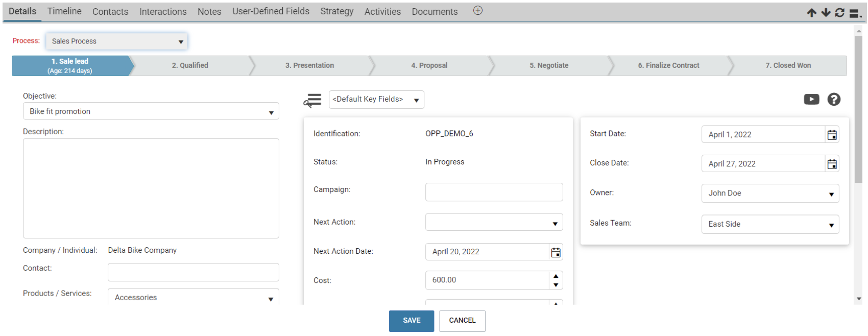The image size is (868, 336).
Task: Play the video tutorial icon
Action: click(811, 99)
